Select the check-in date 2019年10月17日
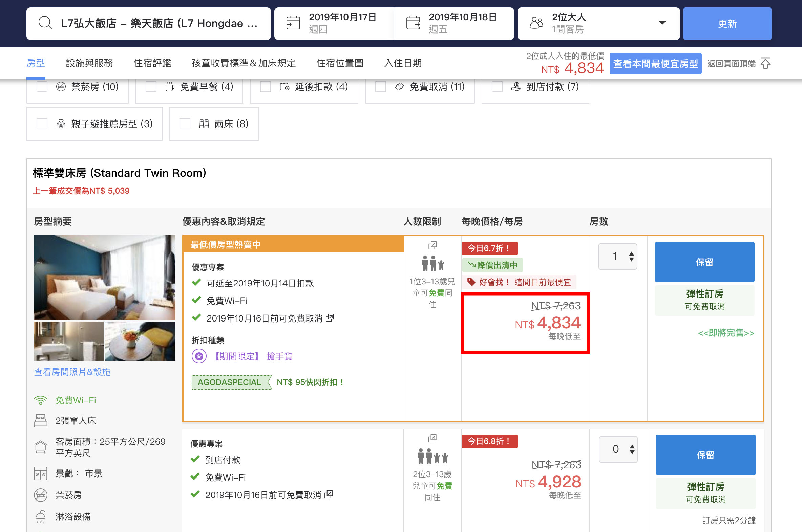Image resolution: width=802 pixels, height=532 pixels. (334, 23)
